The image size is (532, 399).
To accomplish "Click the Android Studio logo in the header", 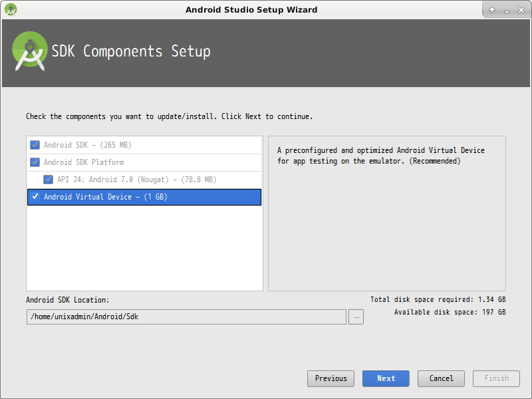I will 30,52.
